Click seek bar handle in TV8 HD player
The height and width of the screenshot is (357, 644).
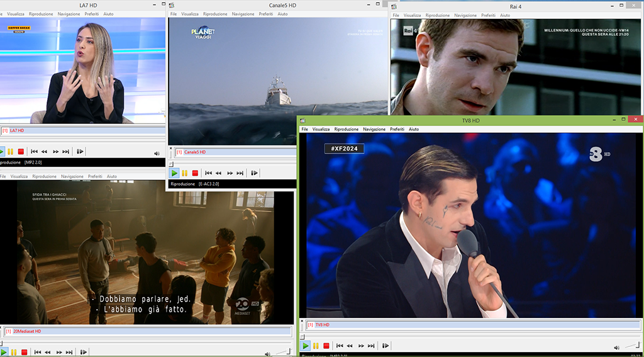pyautogui.click(x=303, y=336)
